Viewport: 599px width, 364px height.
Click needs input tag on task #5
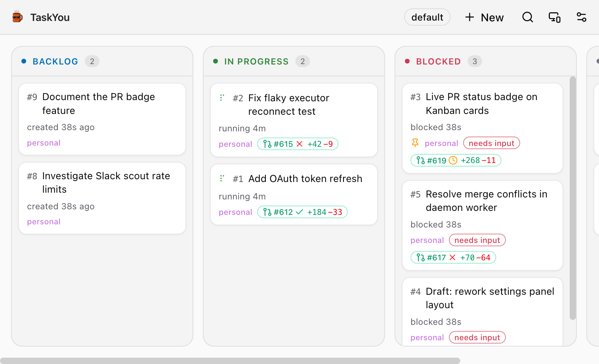pyautogui.click(x=477, y=240)
